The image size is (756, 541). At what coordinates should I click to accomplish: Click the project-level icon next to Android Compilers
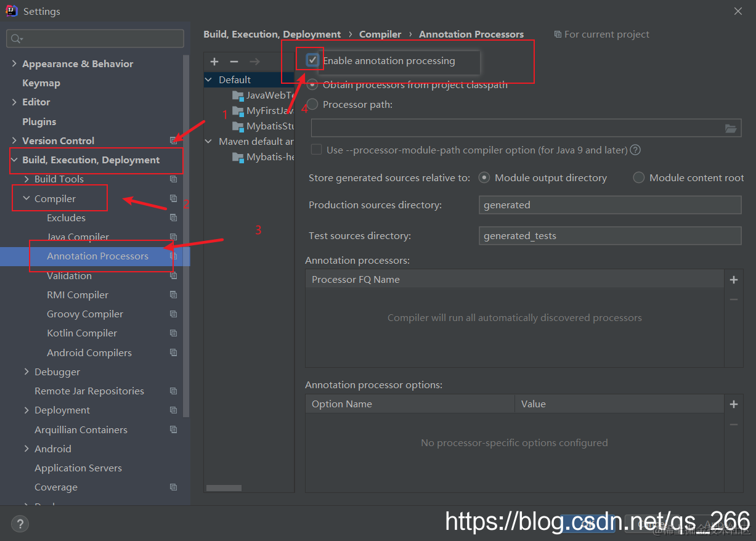[x=174, y=352]
